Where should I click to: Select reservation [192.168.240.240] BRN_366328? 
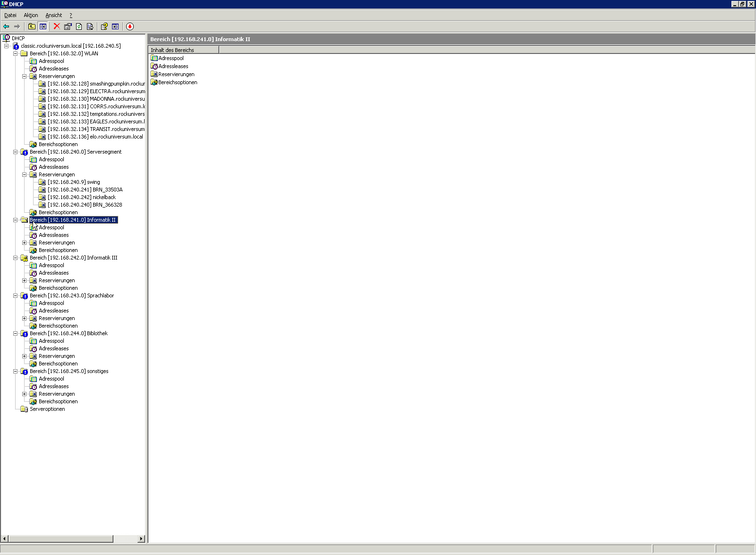click(85, 205)
